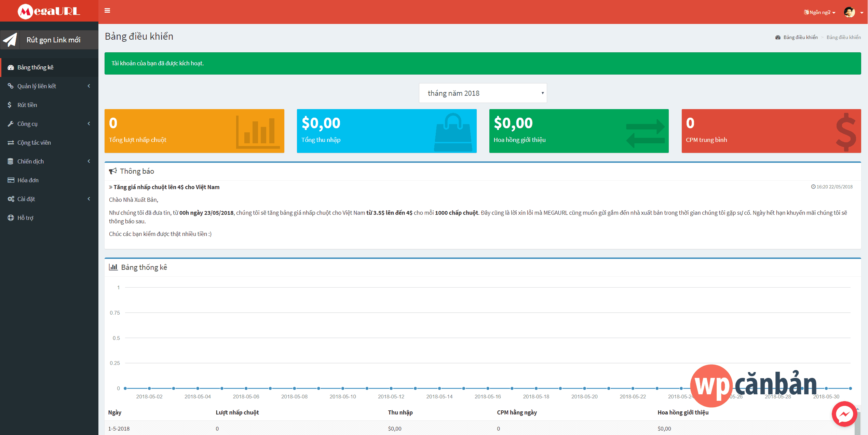The height and width of the screenshot is (435, 868).
Task: Click the Thu nhập column header
Action: coord(400,412)
